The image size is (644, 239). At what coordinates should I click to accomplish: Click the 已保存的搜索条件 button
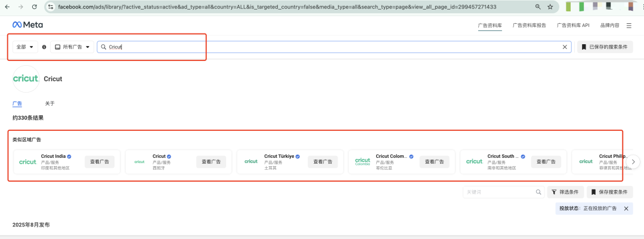[x=605, y=47]
